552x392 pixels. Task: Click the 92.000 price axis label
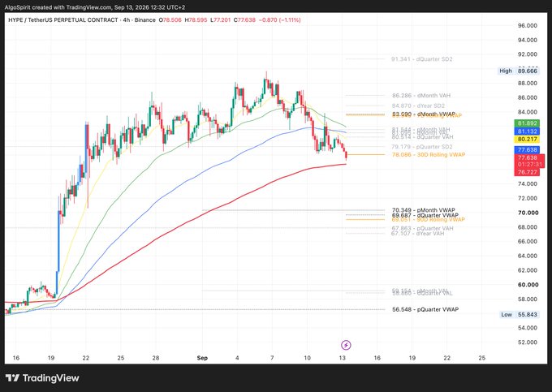click(x=528, y=54)
